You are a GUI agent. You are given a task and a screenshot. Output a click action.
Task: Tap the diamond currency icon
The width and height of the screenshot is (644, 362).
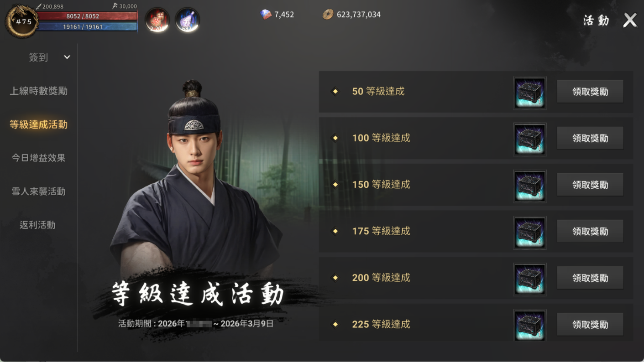(x=266, y=15)
